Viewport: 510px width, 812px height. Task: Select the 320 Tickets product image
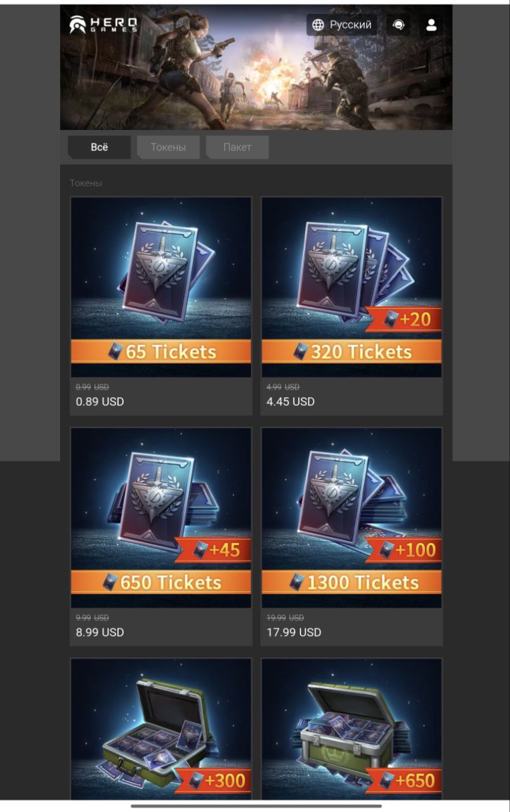[x=352, y=287]
